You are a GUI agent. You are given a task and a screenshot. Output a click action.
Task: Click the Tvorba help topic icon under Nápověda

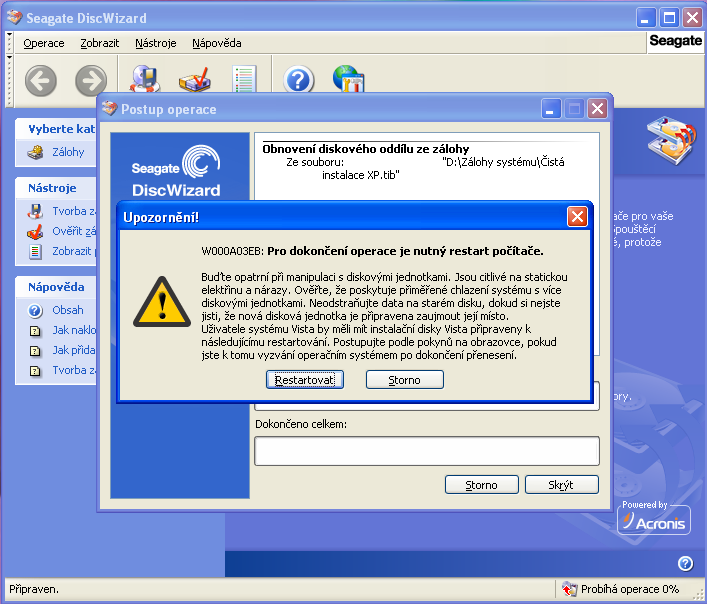pos(35,371)
